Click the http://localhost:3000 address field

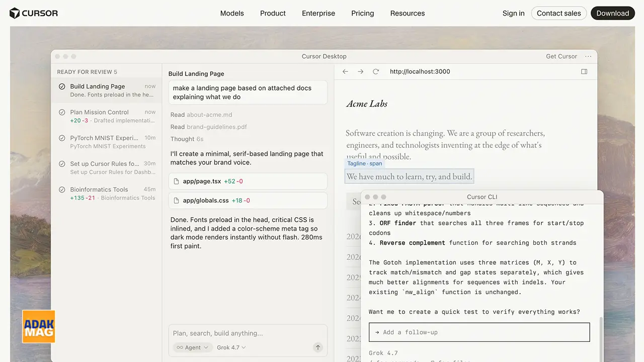[x=420, y=72]
